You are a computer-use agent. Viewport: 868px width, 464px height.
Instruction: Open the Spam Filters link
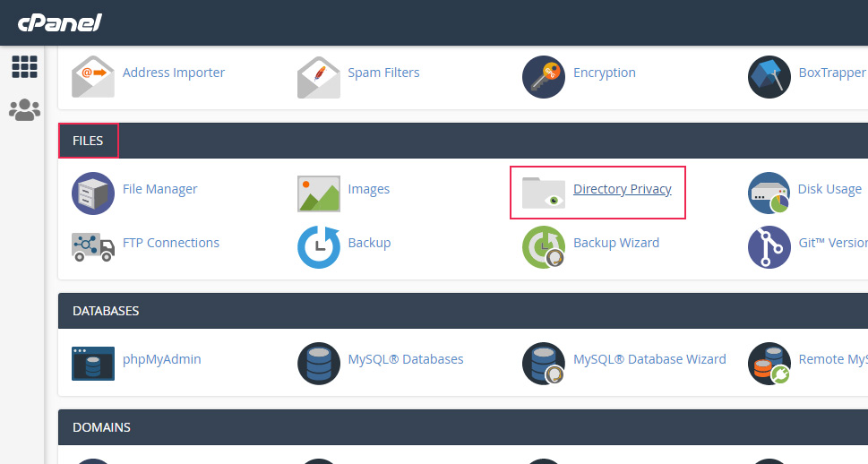pyautogui.click(x=383, y=73)
